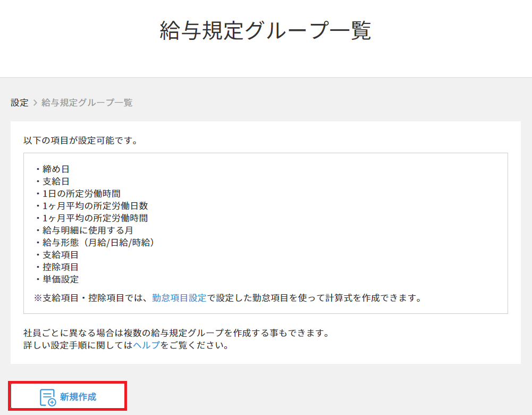Open the 勤怠項目設定 link
This screenshot has height=415, width=532.
tap(179, 298)
